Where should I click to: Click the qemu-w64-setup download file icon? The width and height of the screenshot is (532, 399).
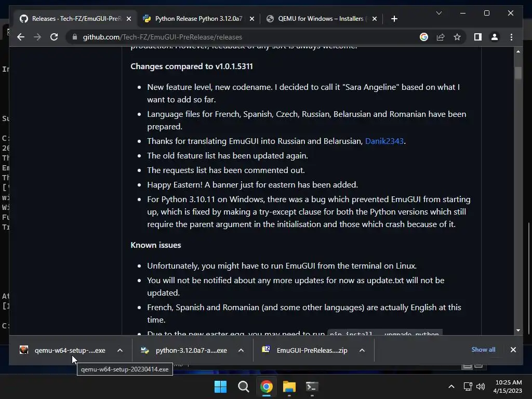24,350
